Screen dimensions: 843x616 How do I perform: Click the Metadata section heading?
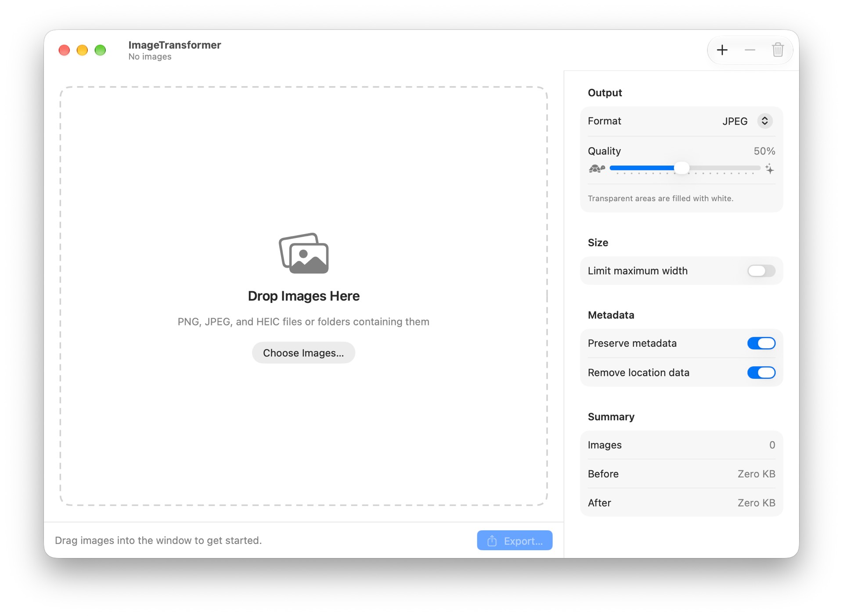pos(611,315)
